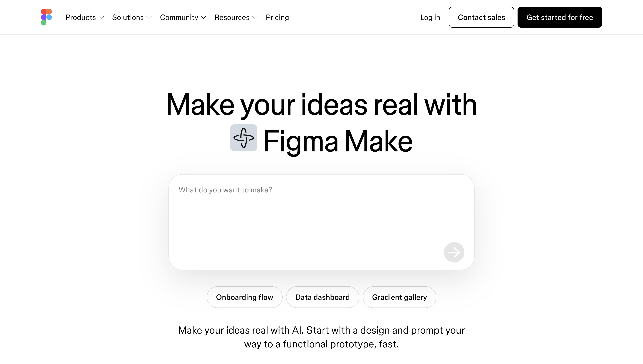The image size is (643, 364).
Task: Click the Contact sales button
Action: point(481,17)
